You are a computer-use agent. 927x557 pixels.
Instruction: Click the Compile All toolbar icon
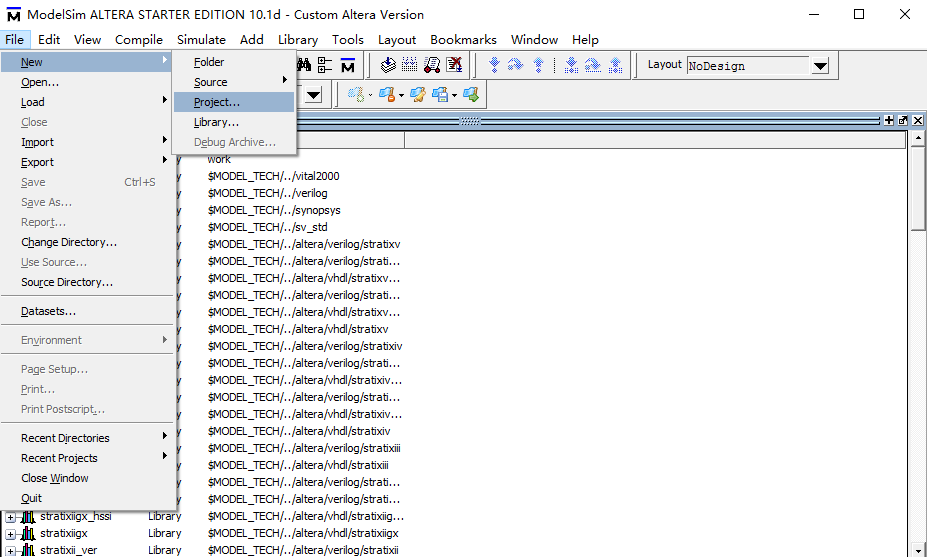tap(409, 64)
